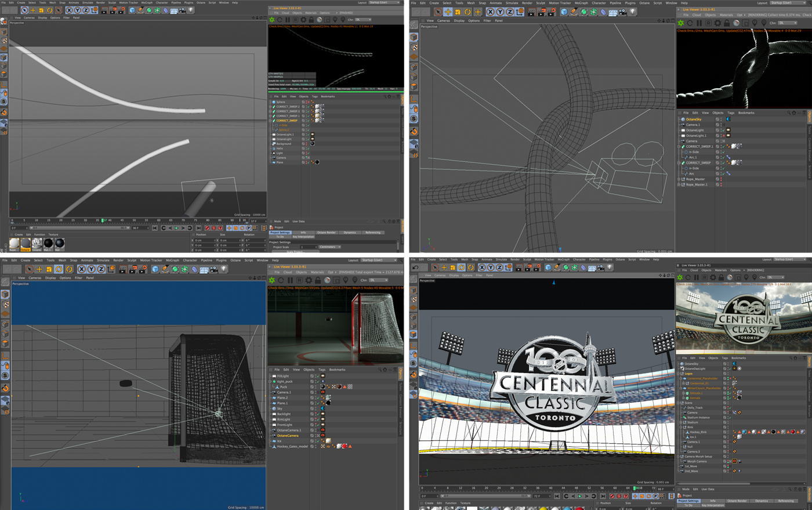Open MoGraph menu in curved tubes window
This screenshot has height=510, width=812.
pos(147,2)
